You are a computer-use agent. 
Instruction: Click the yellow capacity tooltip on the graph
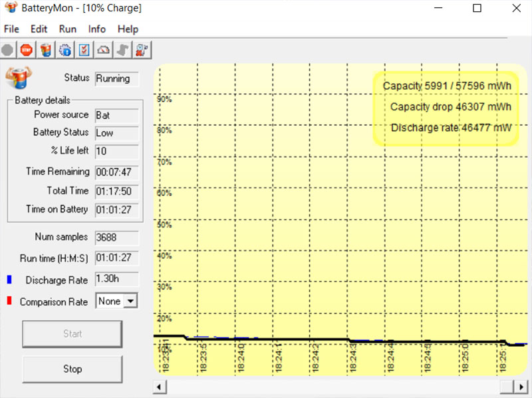coord(447,106)
